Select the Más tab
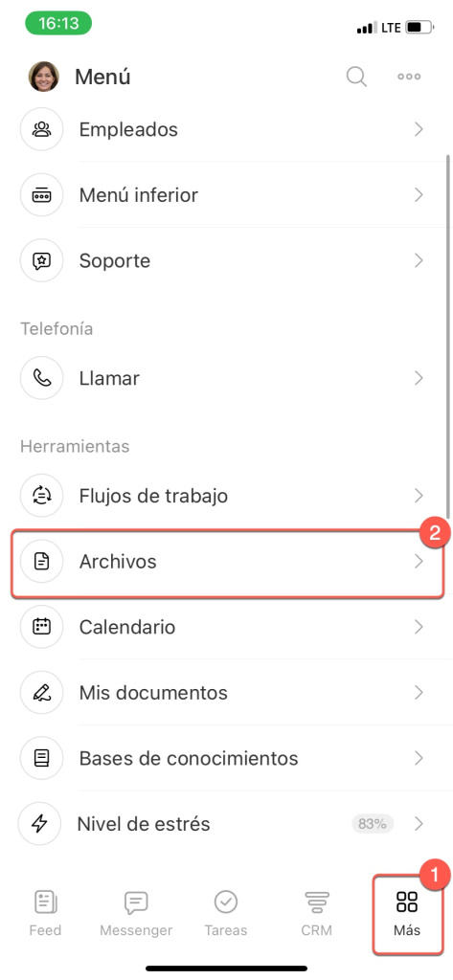Viewport: 453px width, 980px height. pos(407,913)
